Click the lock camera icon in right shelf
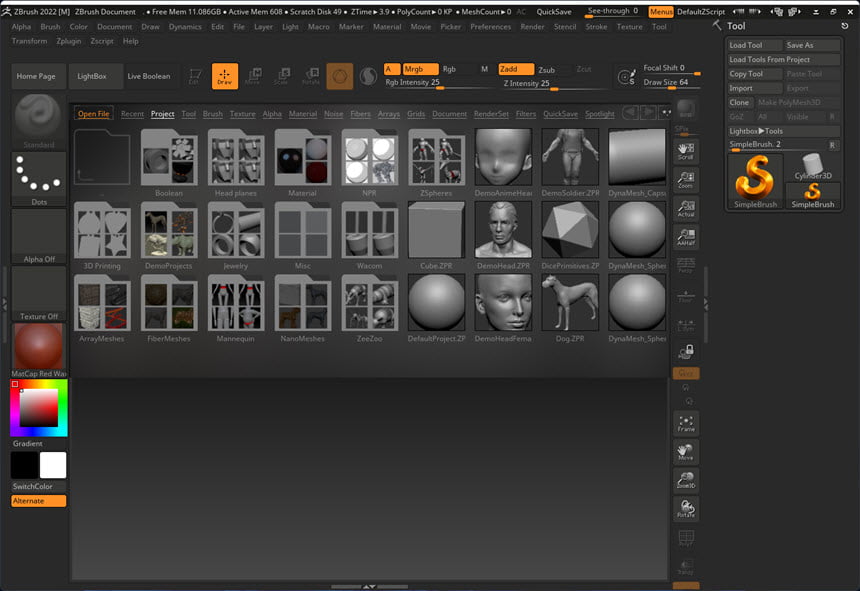 (686, 351)
